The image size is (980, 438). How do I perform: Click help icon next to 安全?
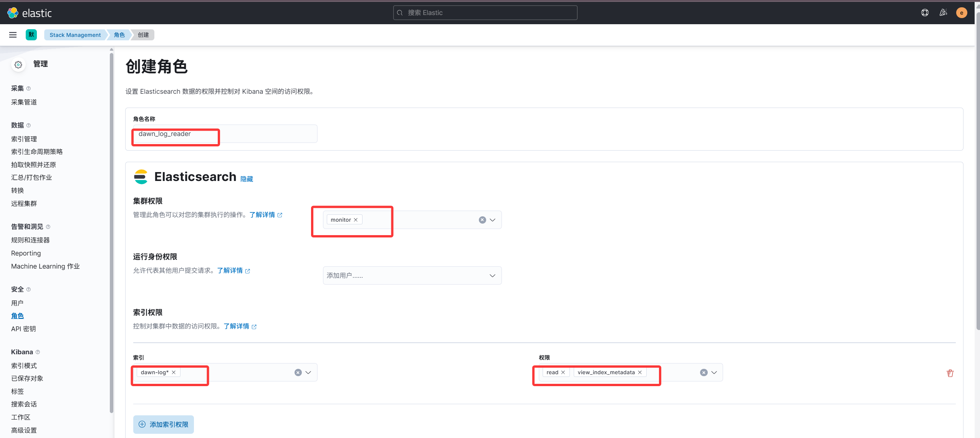tap(28, 289)
